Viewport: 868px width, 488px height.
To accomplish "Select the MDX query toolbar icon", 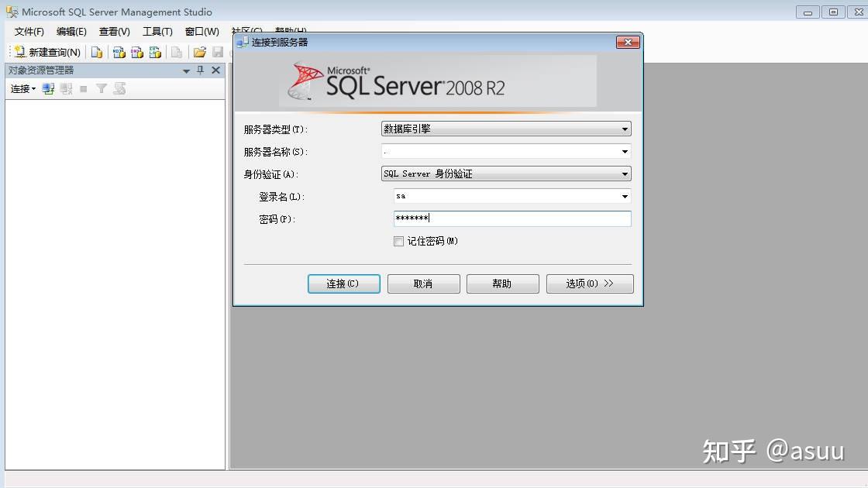I will 118,52.
